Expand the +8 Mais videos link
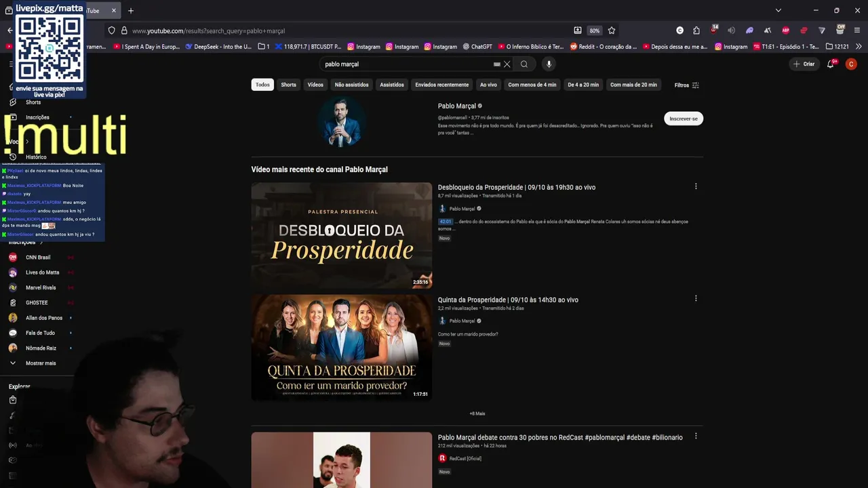Screen dimensions: 868x488 point(477,413)
